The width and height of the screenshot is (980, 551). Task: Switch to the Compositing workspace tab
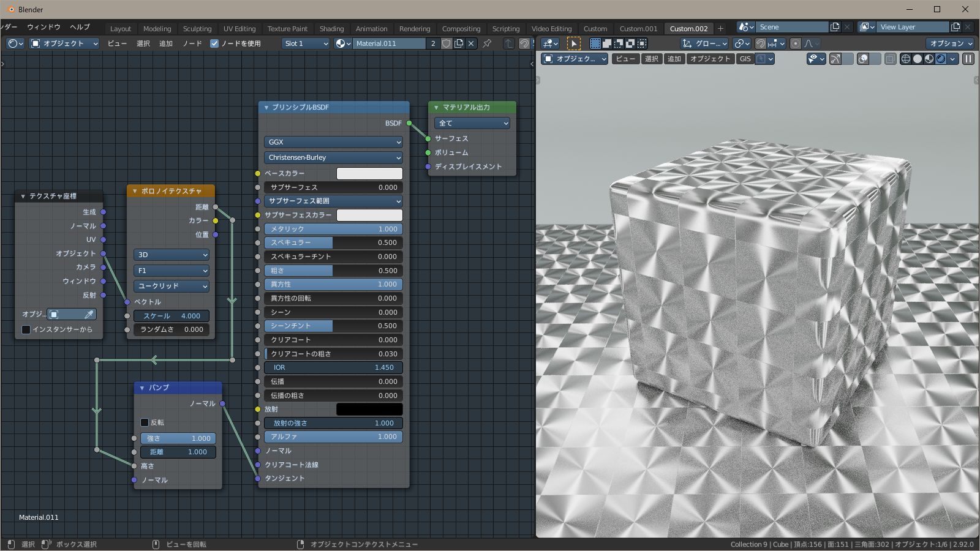click(x=461, y=29)
